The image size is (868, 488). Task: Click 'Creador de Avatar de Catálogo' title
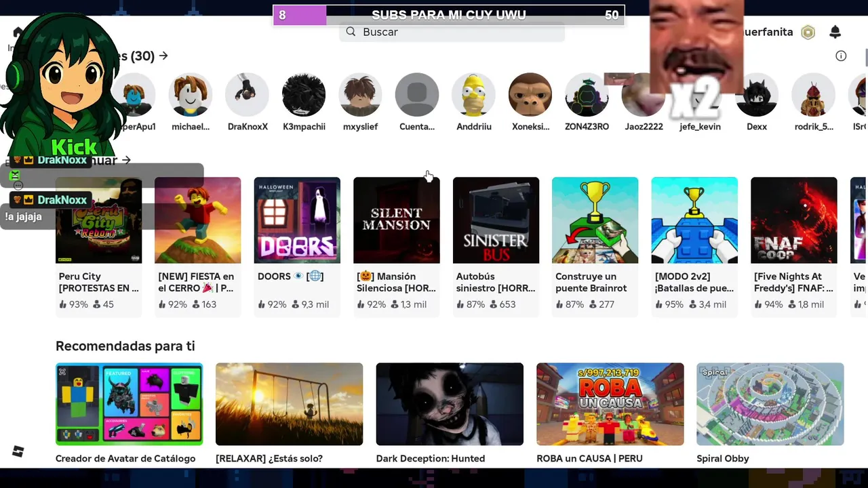pos(125,459)
